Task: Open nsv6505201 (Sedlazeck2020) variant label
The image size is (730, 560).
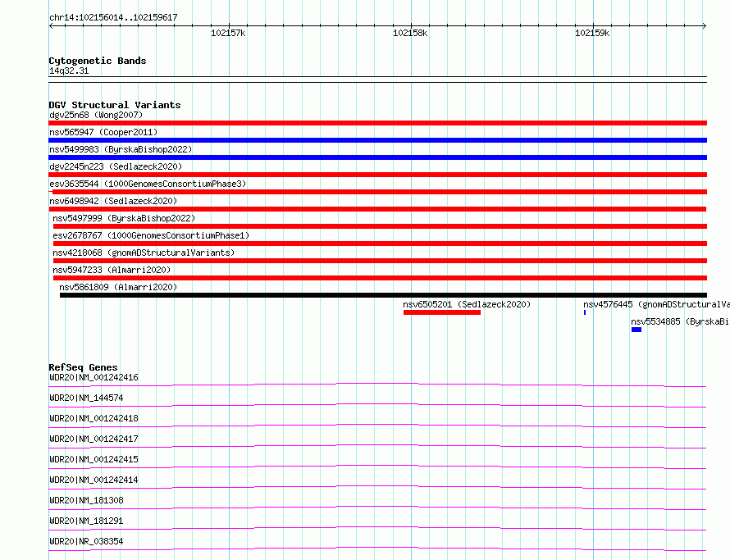Action: coord(467,304)
